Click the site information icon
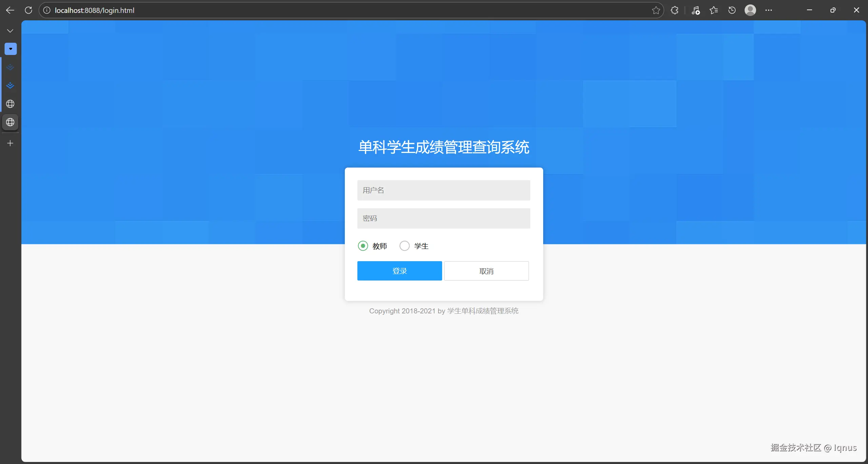 [x=47, y=10]
